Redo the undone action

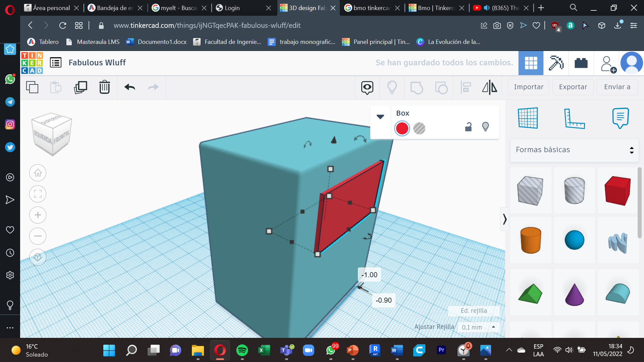153,87
